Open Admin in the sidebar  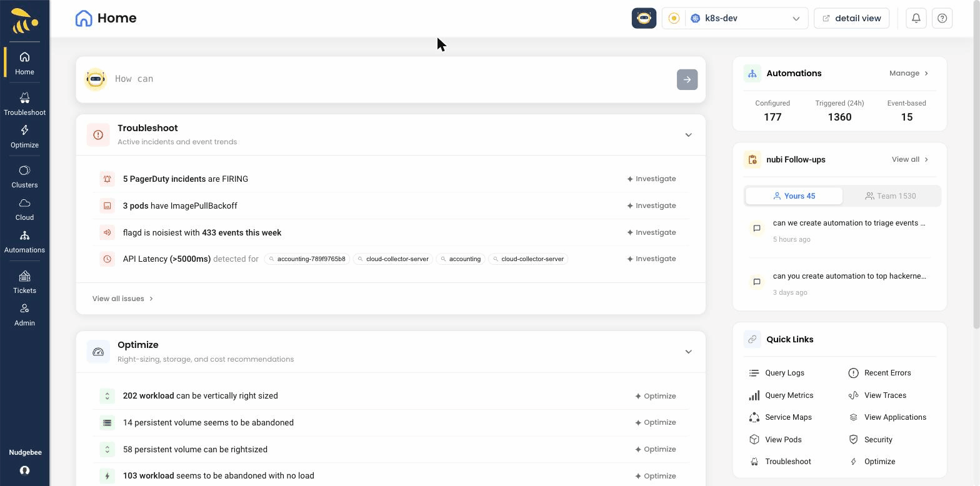click(24, 315)
